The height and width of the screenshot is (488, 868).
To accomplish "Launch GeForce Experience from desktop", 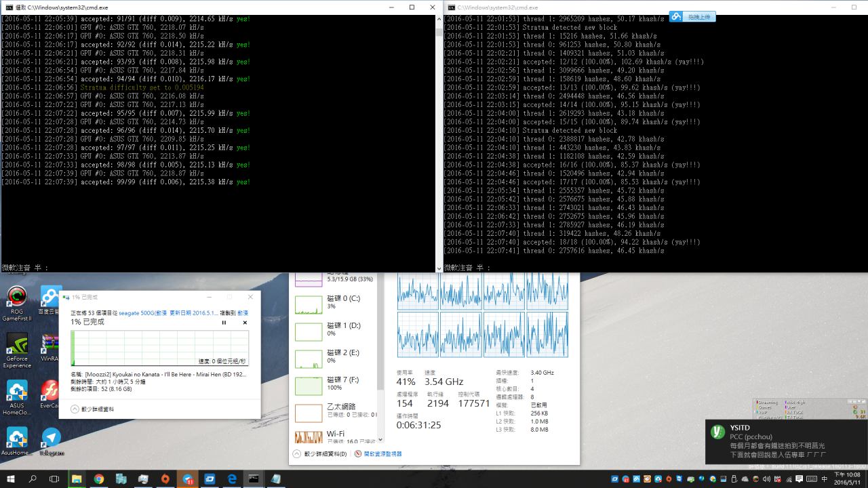I will click(16, 344).
